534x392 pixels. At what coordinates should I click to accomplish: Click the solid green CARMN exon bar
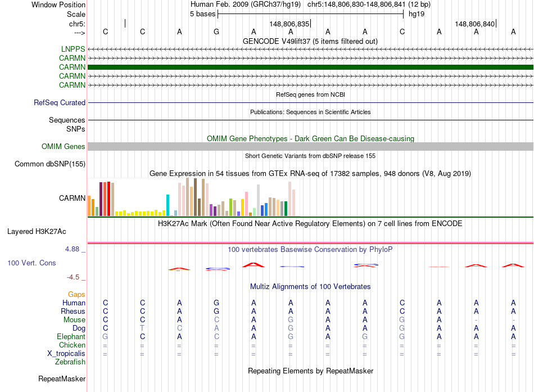(x=310, y=67)
